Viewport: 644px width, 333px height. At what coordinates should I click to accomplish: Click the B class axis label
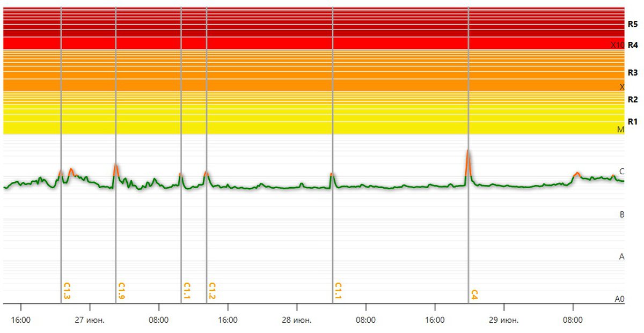pyautogui.click(x=622, y=214)
